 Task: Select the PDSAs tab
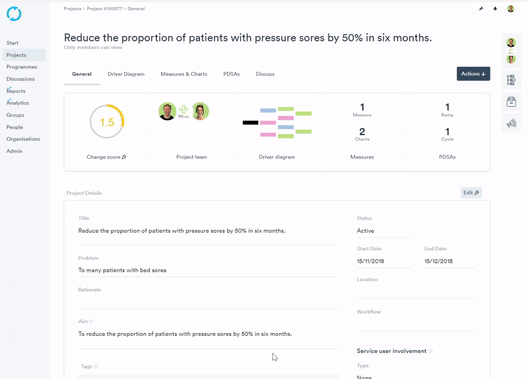[231, 74]
